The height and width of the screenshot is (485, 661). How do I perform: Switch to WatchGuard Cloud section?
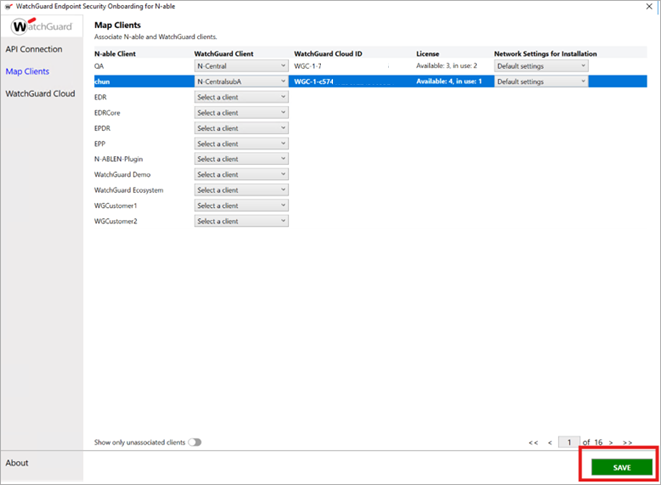pos(40,93)
